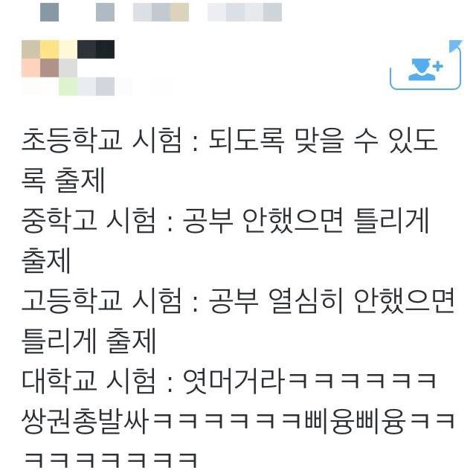476x476 pixels.
Task: Click the text '삐융삐융'
Action: click(x=356, y=421)
